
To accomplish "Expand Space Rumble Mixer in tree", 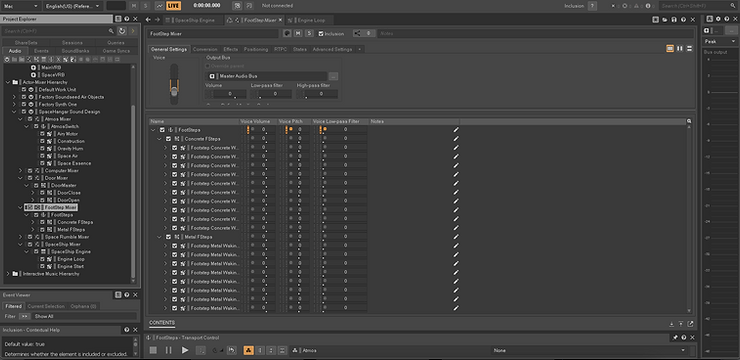I will coord(20,237).
